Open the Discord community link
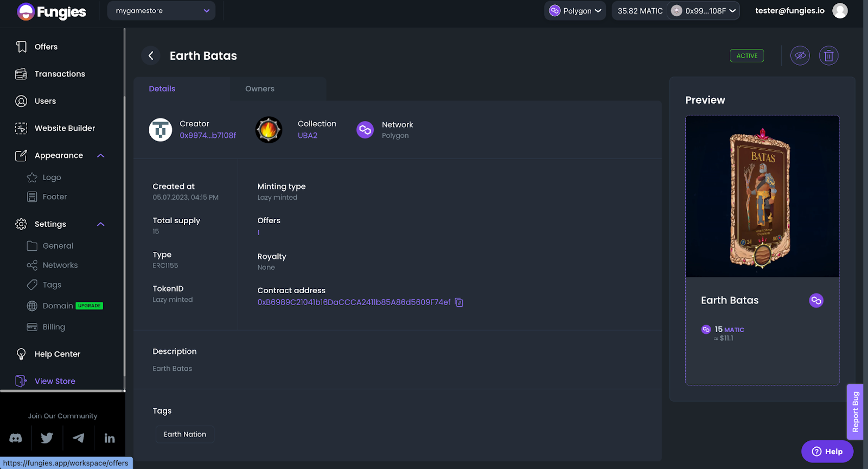This screenshot has height=469, width=868. coord(16,438)
